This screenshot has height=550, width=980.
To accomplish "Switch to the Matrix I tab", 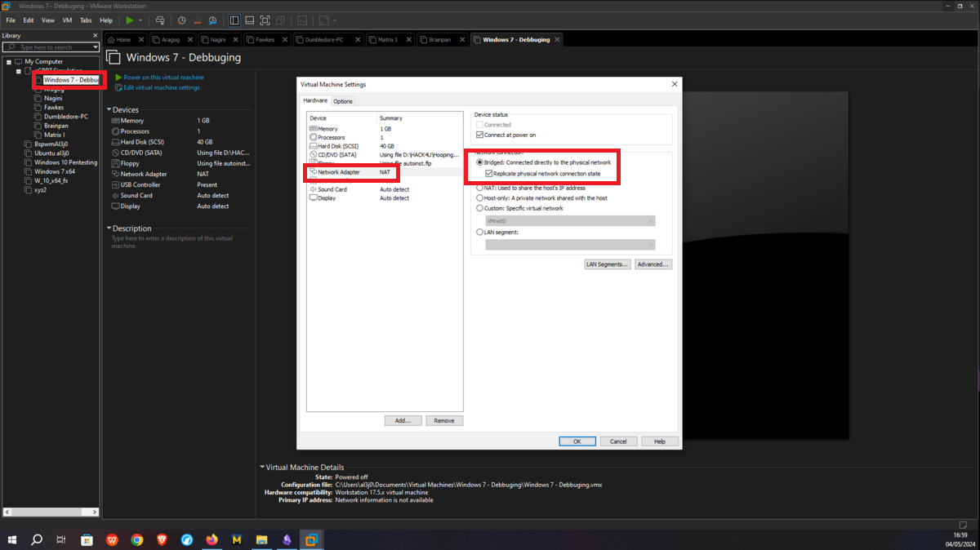I will 386,39.
